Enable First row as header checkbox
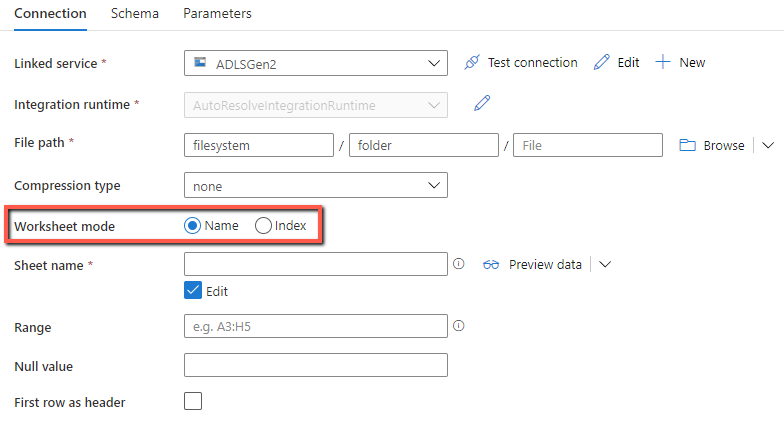784x424 pixels. [194, 401]
